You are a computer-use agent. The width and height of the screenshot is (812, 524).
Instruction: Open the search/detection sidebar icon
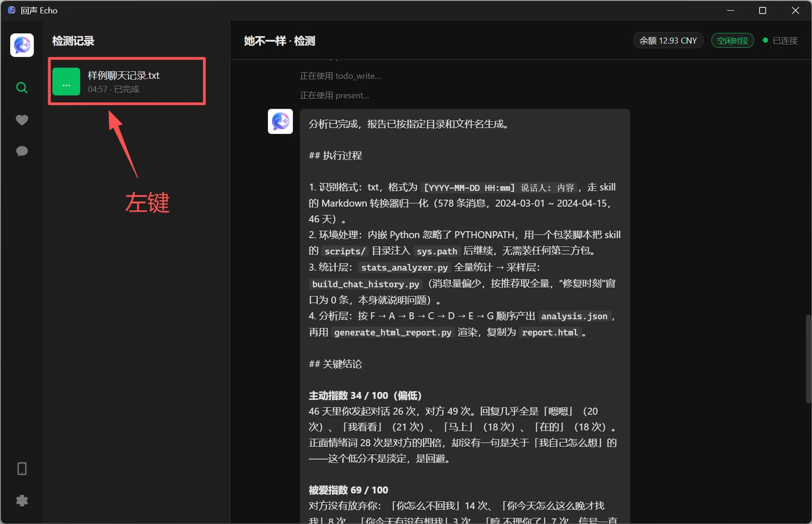[x=22, y=88]
